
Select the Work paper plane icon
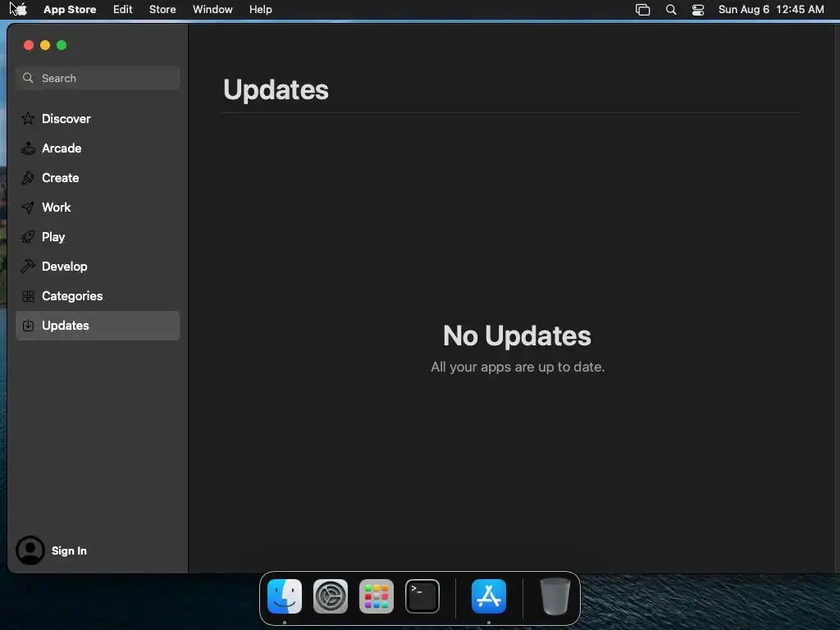pyautogui.click(x=28, y=208)
